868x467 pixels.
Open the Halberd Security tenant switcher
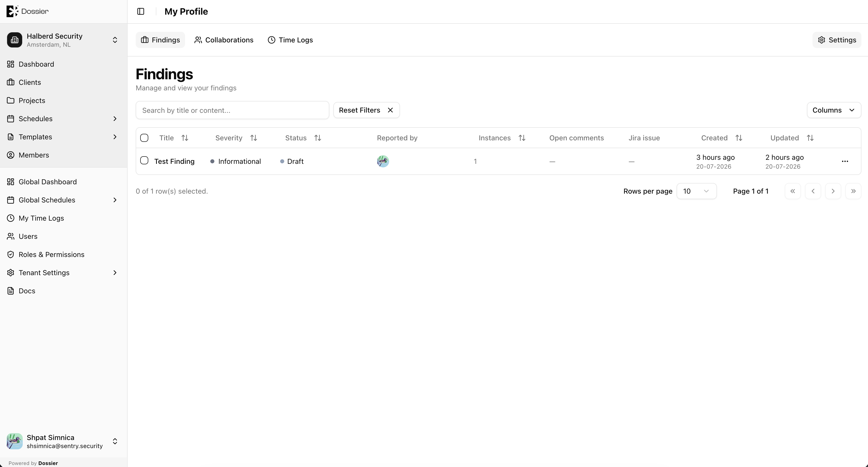pos(64,40)
